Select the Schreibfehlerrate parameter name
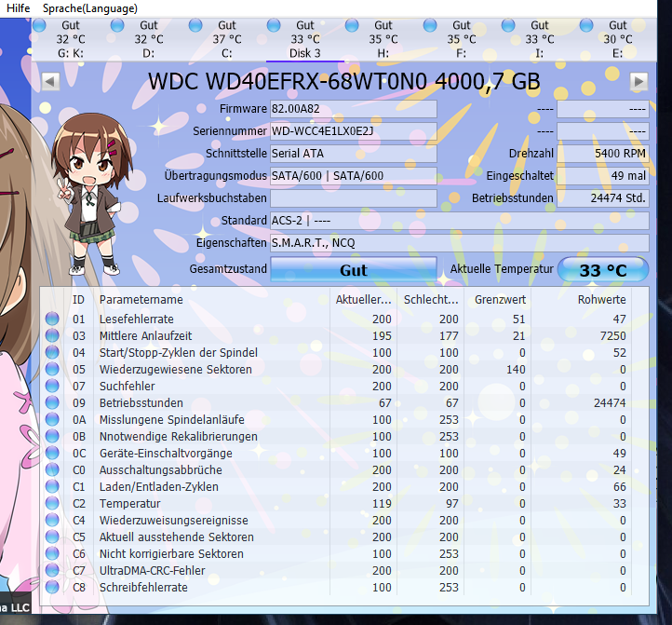The image size is (672, 625). point(143,587)
